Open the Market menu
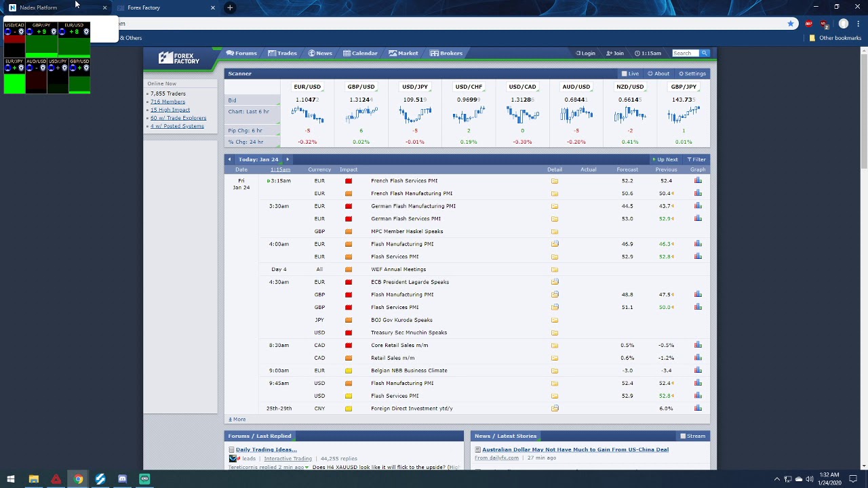Image resolution: width=868 pixels, height=488 pixels. [403, 54]
